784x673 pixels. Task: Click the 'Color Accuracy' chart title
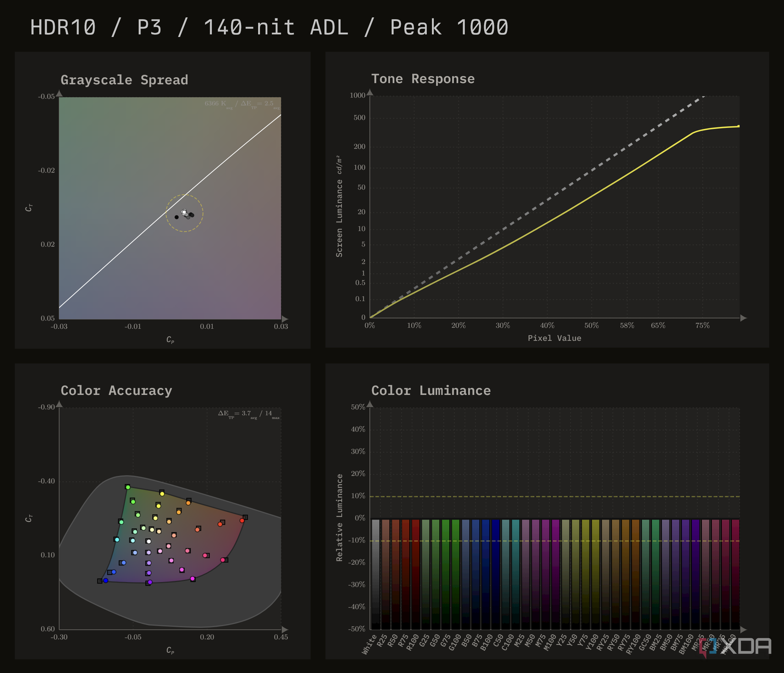(x=116, y=390)
